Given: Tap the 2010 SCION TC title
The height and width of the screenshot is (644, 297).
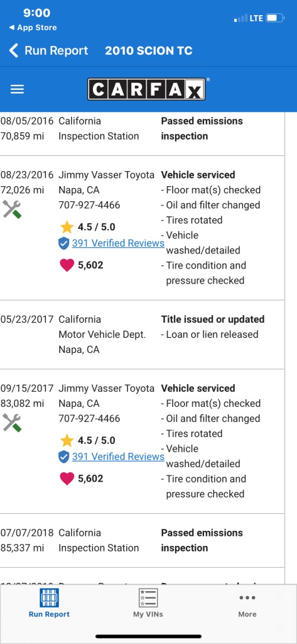Looking at the screenshot, I should click(148, 50).
